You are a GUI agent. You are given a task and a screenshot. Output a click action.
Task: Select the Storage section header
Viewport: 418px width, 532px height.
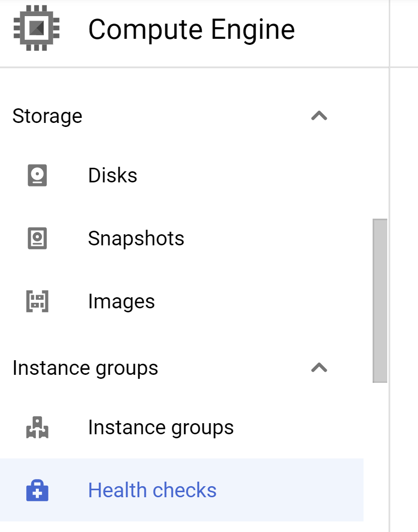click(48, 115)
